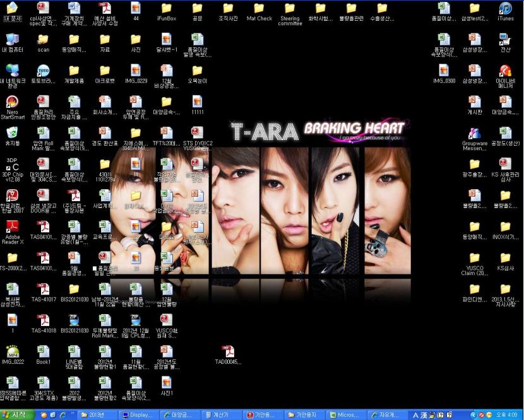Select the 오목눈이 folder
The height and width of the screenshot is (420, 524).
(197, 74)
